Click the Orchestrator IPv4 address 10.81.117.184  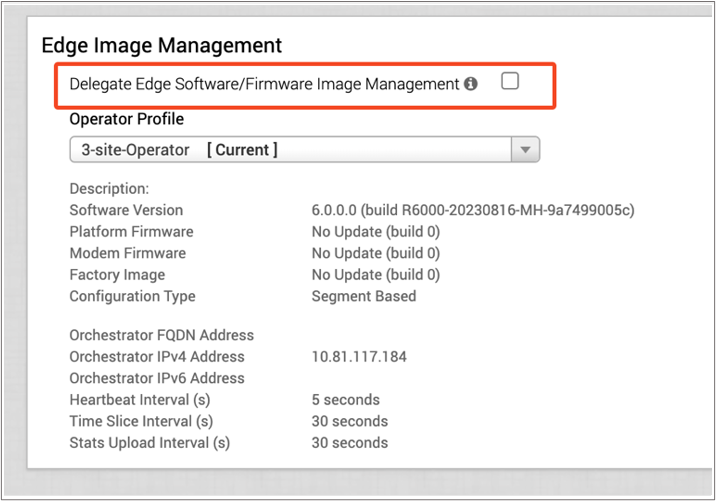pyautogui.click(x=359, y=357)
